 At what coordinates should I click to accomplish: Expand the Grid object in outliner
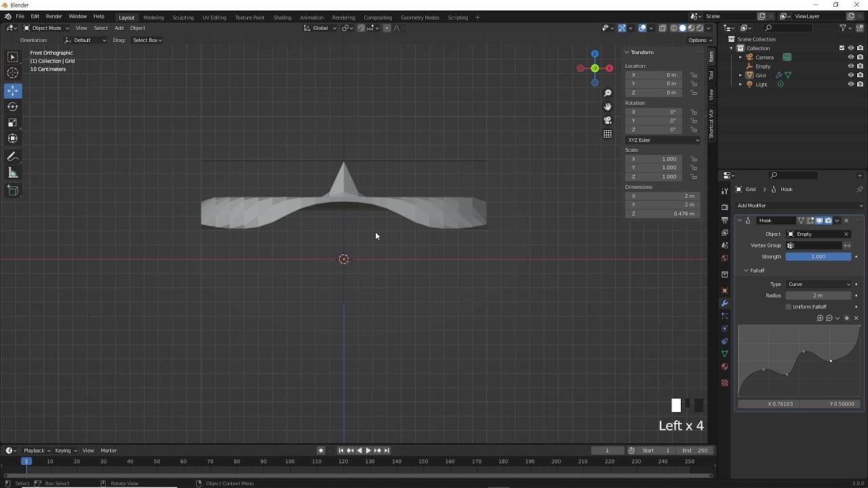pos(741,75)
